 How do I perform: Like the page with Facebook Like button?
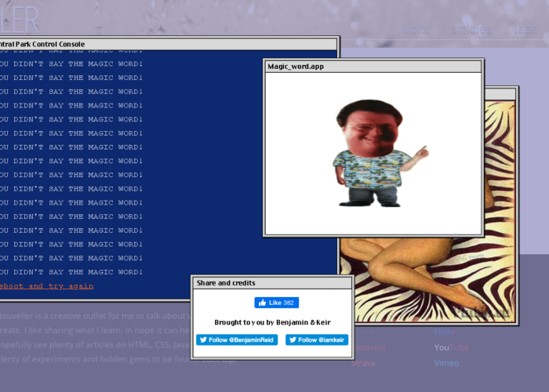[277, 303]
